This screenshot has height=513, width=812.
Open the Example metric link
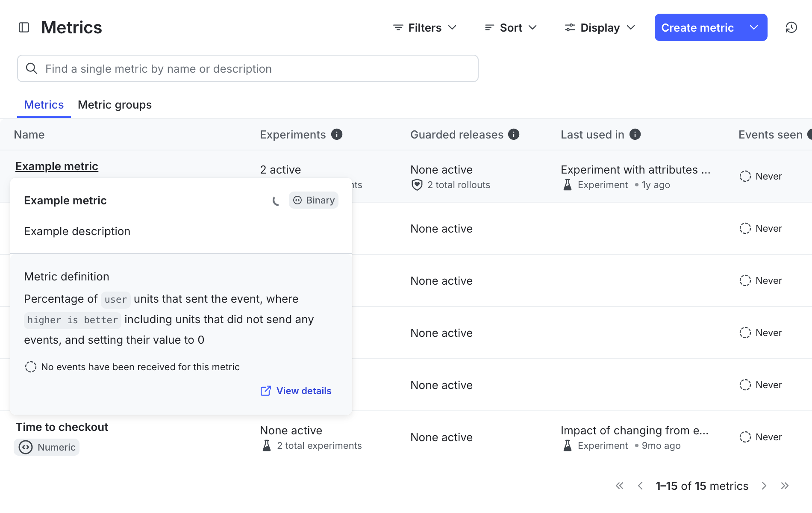tap(57, 166)
